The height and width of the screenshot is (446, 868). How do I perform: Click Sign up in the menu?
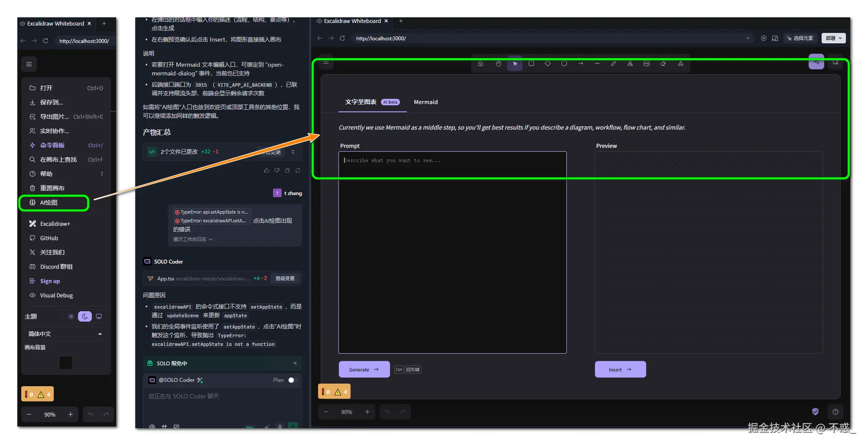(66, 281)
